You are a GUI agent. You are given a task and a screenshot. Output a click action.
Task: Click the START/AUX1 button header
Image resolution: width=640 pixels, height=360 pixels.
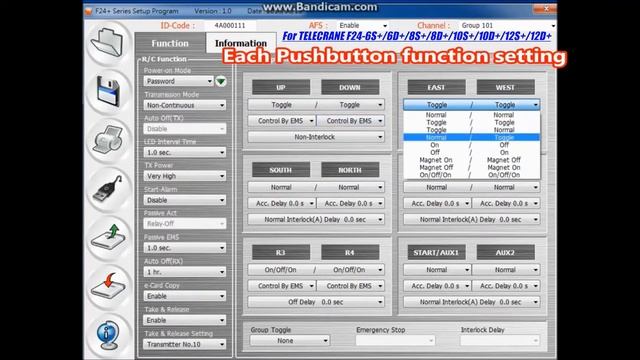pyautogui.click(x=436, y=252)
